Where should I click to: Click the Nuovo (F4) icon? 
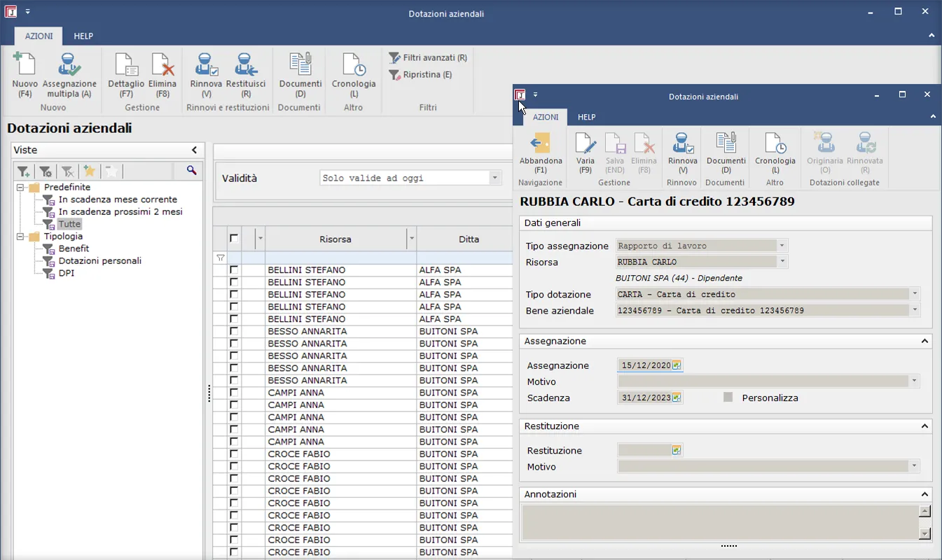25,66
